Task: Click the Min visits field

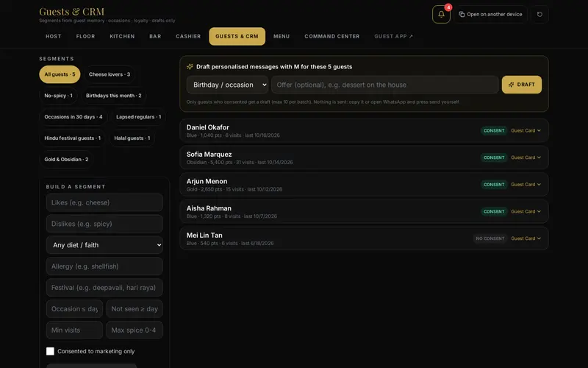Action: click(75, 330)
